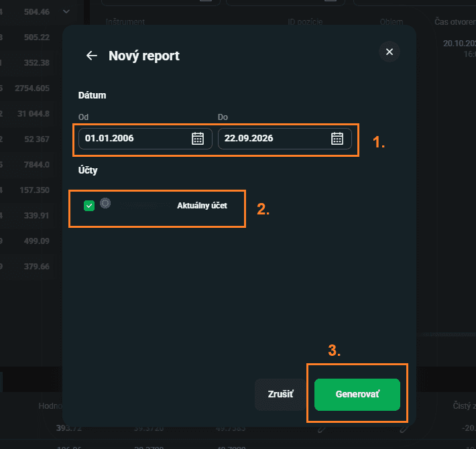476x449 pixels.
Task: Select the value 52 367 in background list
Action: click(x=37, y=139)
